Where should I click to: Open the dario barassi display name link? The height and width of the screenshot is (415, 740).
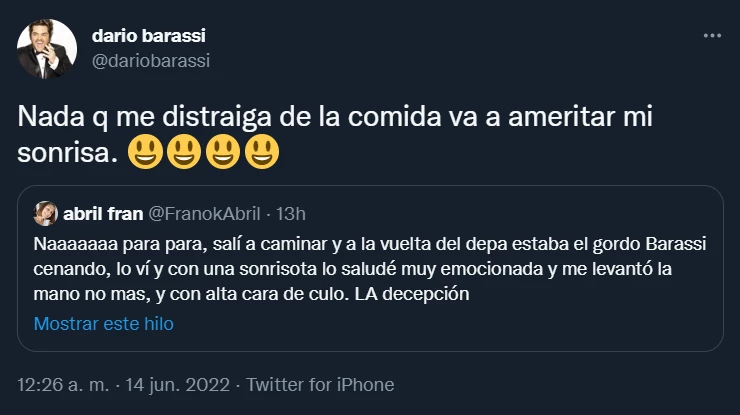[148, 36]
